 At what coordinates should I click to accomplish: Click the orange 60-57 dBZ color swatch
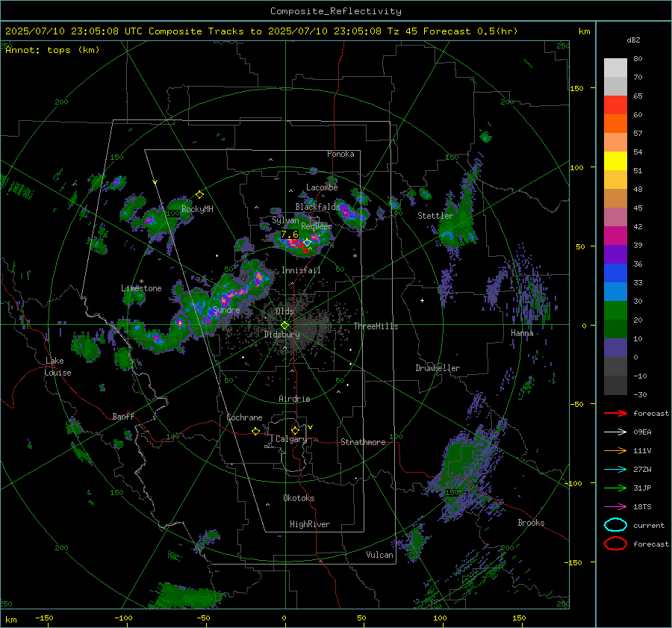click(615, 124)
